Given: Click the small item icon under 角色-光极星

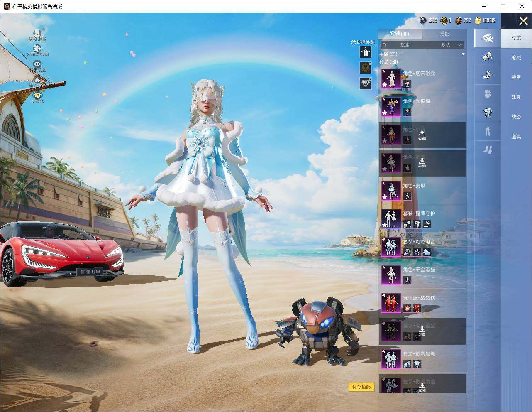Looking at the screenshot, I should tap(407, 112).
